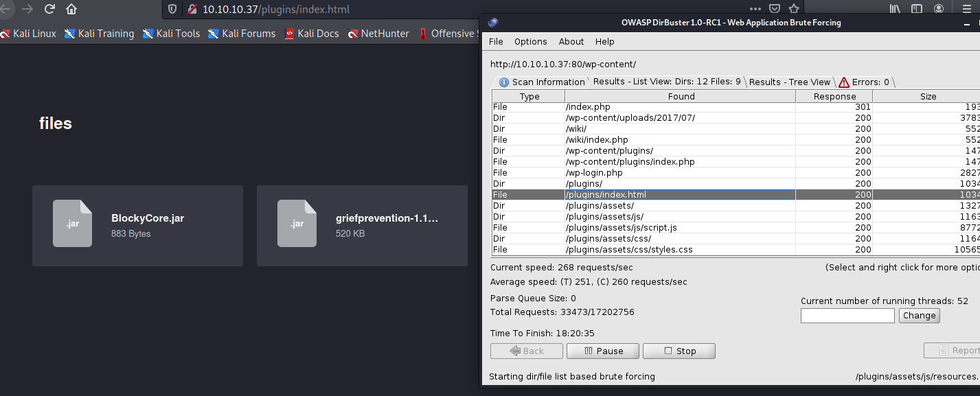Open the Firefox library icon

pos(896,10)
